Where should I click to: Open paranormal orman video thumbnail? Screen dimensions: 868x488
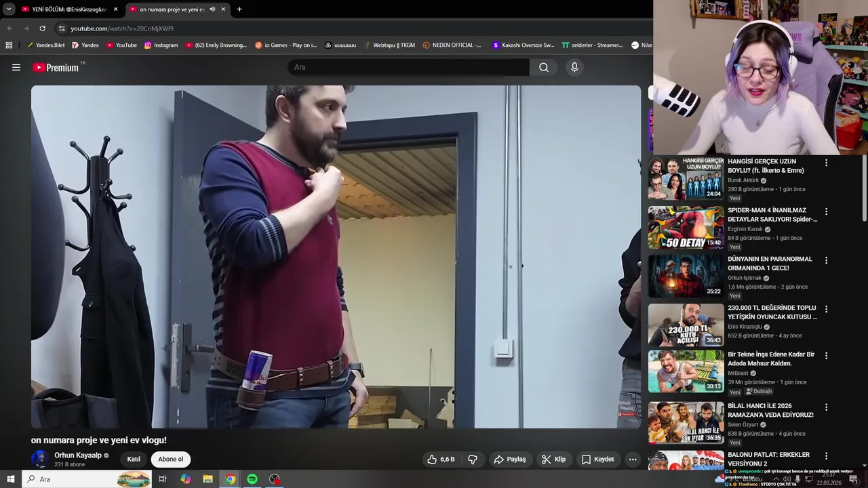(686, 276)
